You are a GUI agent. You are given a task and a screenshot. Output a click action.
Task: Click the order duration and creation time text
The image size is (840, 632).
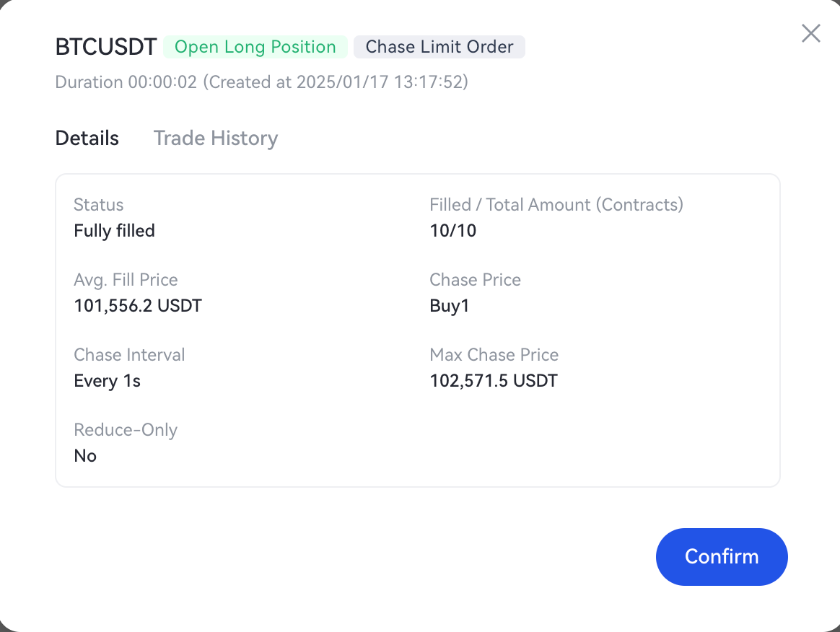pyautogui.click(x=261, y=82)
